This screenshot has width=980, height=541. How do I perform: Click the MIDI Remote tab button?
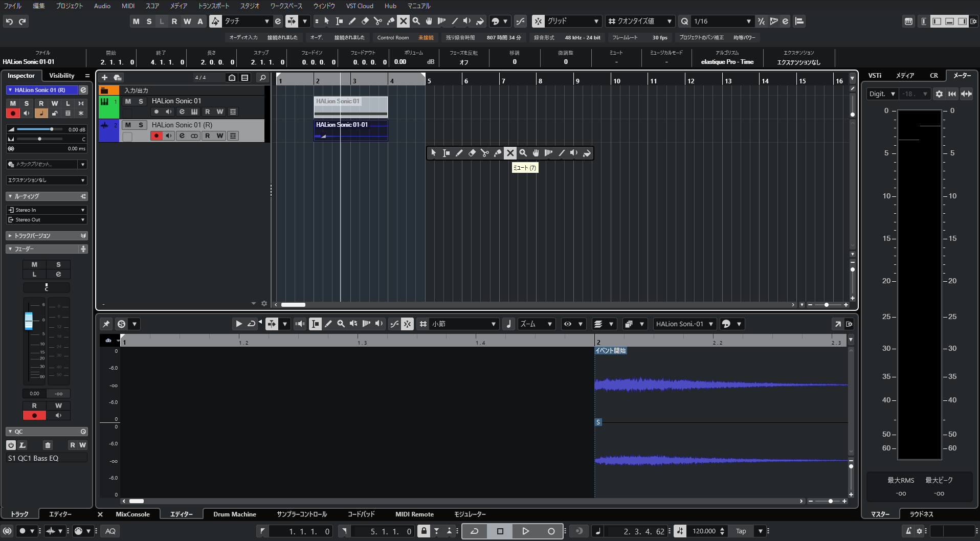415,514
